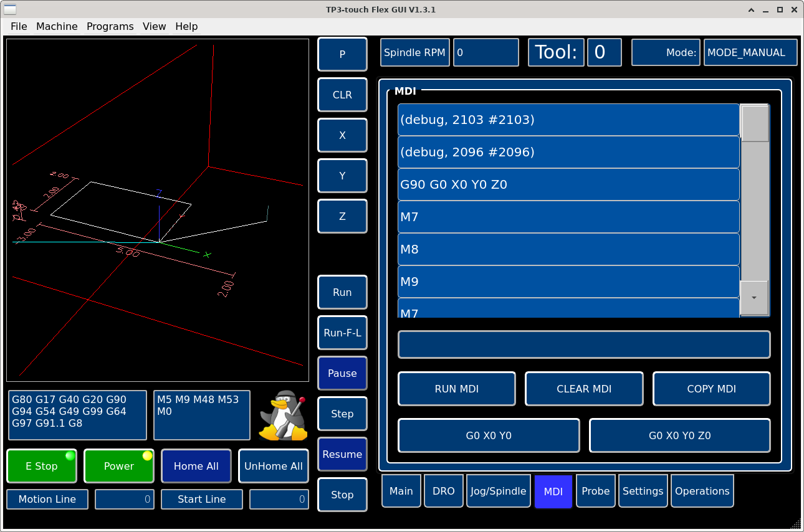804x532 pixels.
Task: Click the MDI command entry field
Action: (584, 344)
